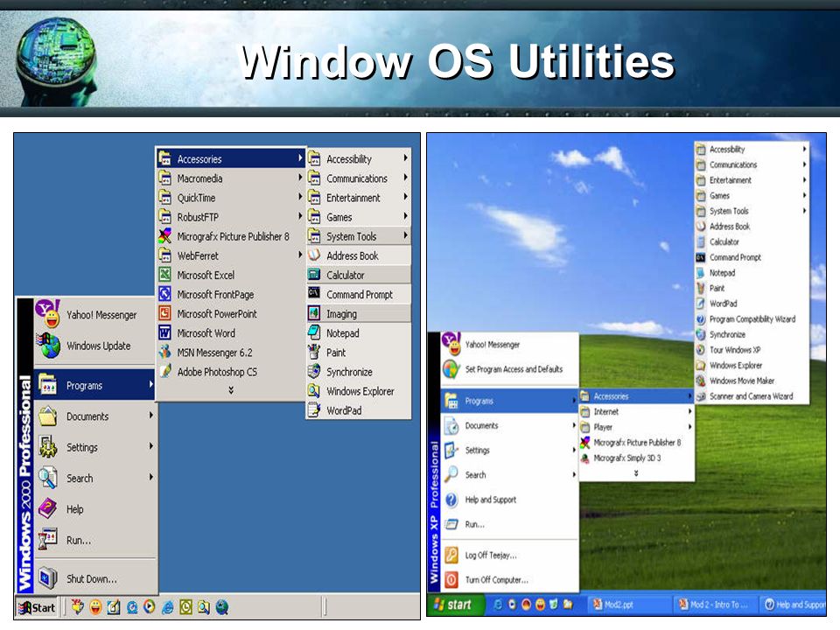Expand the QuickTime program group

pos(231,198)
